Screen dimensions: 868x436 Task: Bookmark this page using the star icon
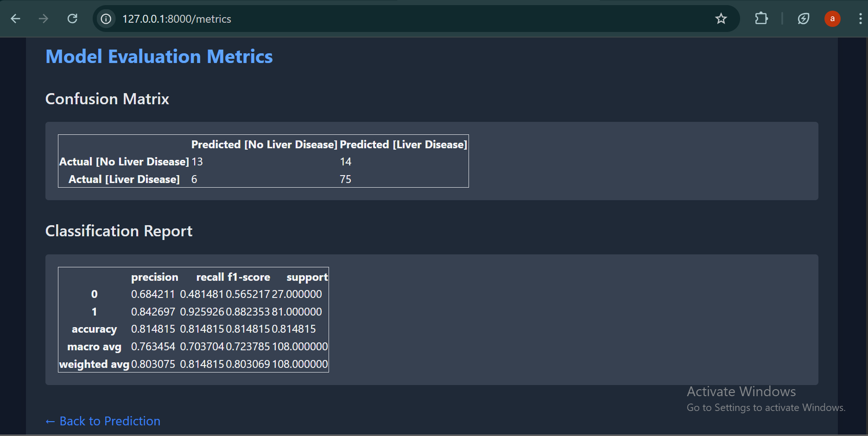point(721,19)
